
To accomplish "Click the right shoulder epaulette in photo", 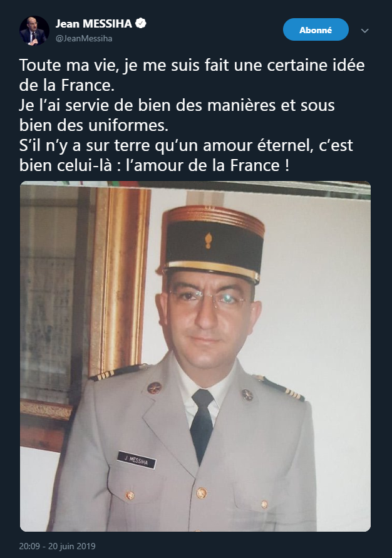I will (x=279, y=388).
